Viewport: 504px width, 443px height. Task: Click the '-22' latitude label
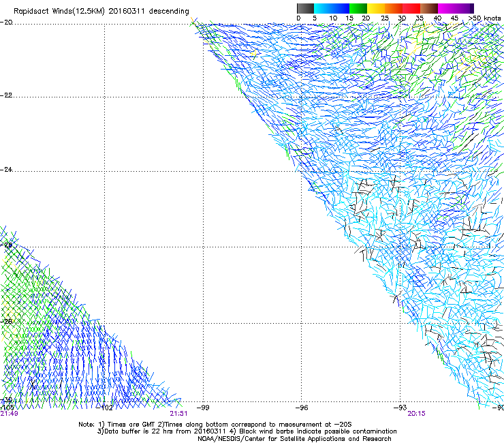(x=6, y=95)
